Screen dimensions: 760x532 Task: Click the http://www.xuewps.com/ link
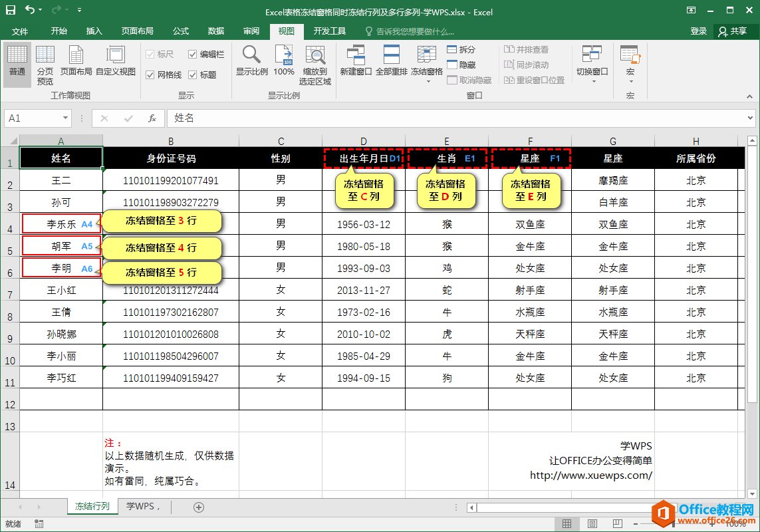(591, 475)
